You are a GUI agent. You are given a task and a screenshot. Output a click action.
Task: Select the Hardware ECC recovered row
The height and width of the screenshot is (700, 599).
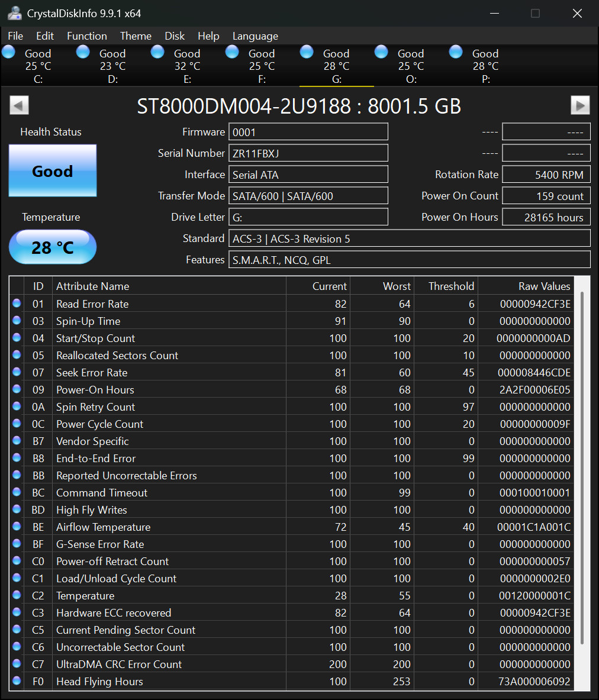(292, 612)
